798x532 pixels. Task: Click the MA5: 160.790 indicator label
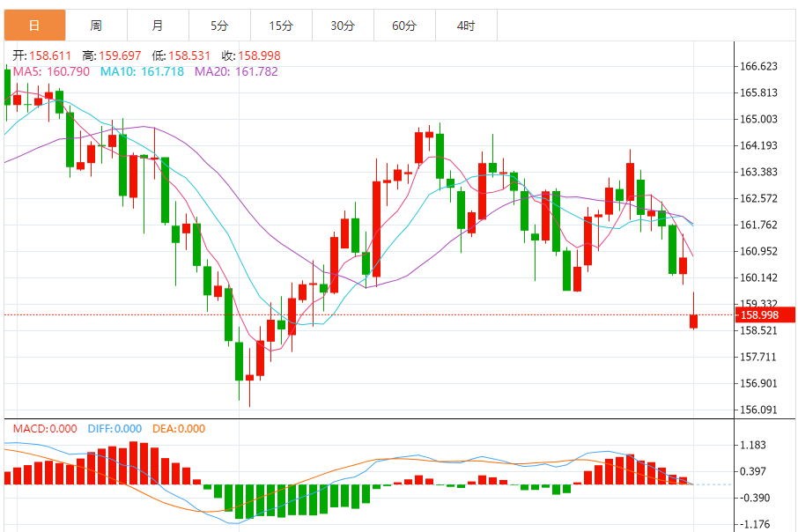pos(51,71)
